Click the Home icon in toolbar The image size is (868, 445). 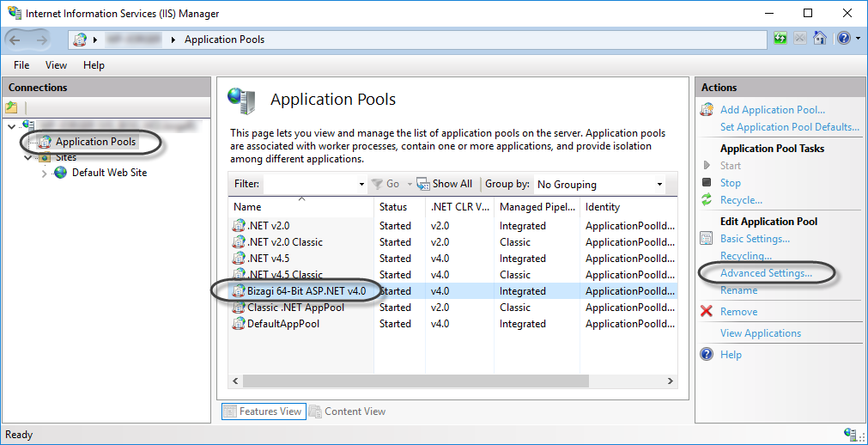click(820, 39)
